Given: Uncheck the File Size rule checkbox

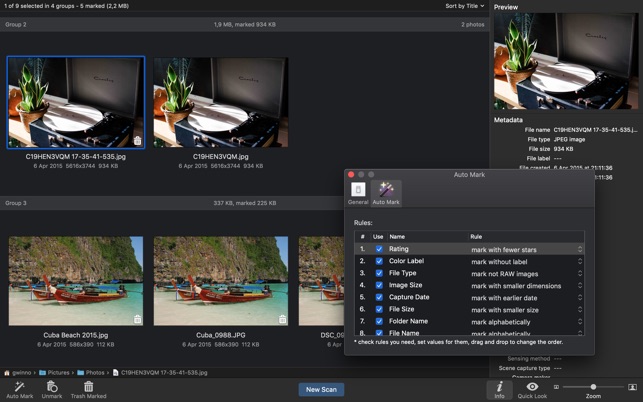Looking at the screenshot, I should 379,309.
